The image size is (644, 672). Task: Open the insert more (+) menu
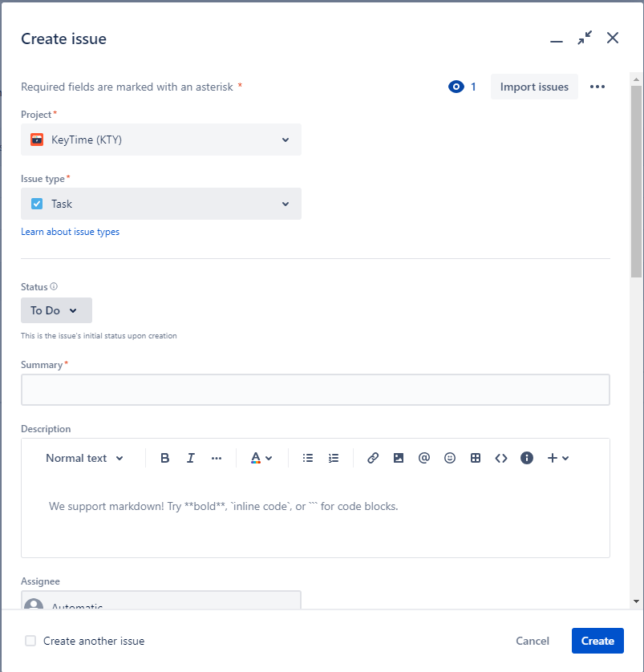point(558,458)
